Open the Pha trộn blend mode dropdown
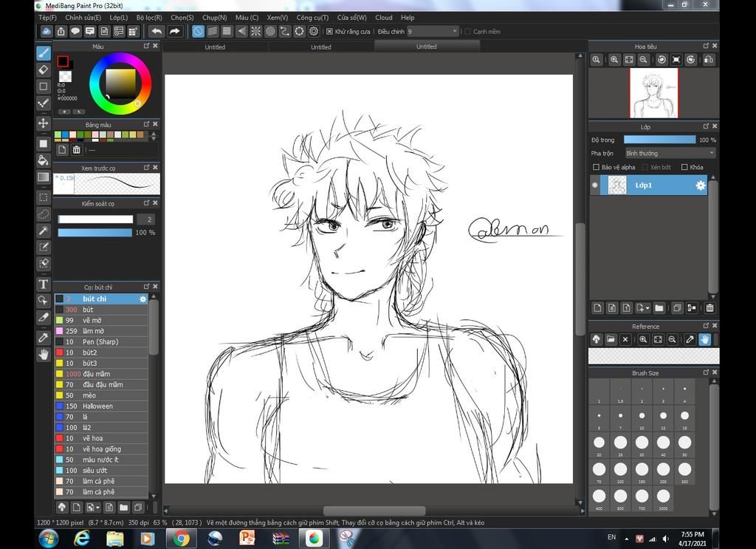This screenshot has height=549, width=756. (670, 154)
